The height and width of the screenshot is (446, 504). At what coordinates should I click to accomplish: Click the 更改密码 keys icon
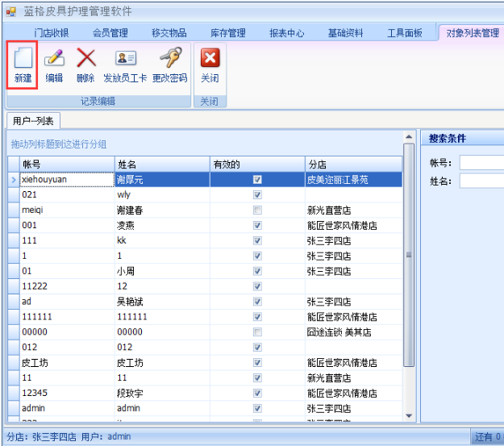coord(169,59)
